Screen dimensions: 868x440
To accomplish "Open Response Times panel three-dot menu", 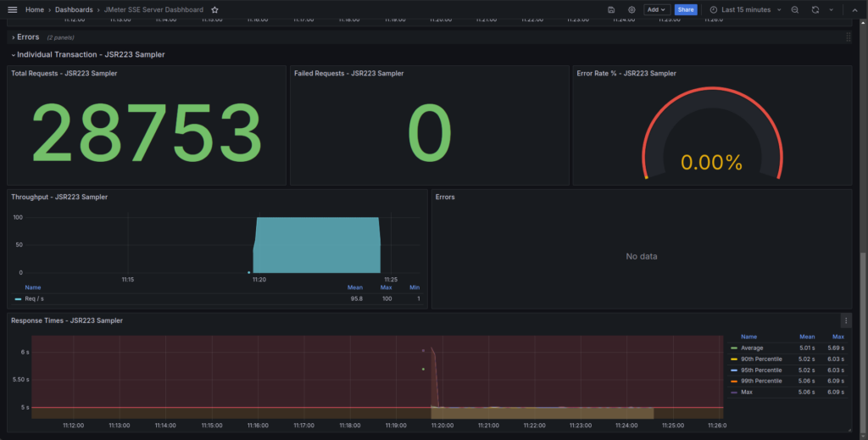I will [x=846, y=320].
